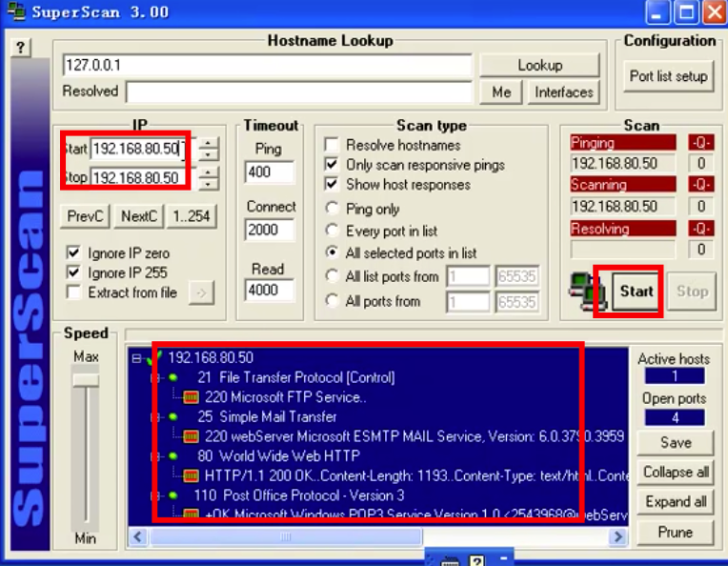Decrease Stop IP with spinner down arrow
The width and height of the screenshot is (728, 566).
click(208, 184)
